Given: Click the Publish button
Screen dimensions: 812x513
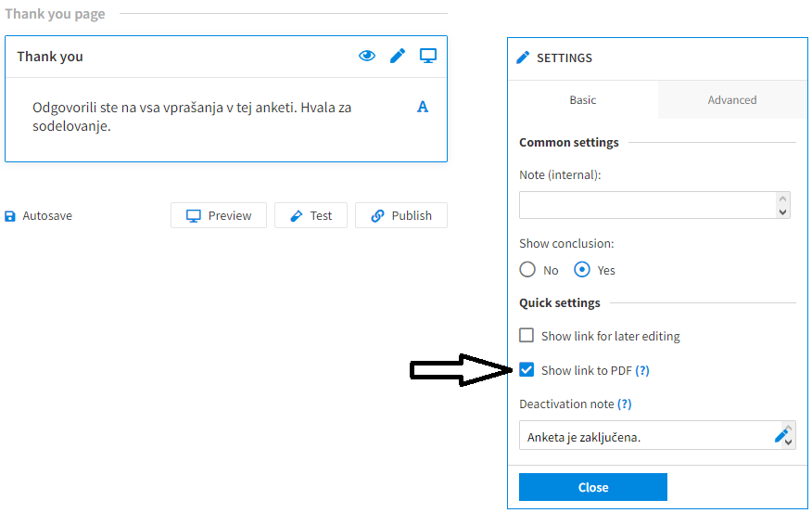Looking at the screenshot, I should (x=401, y=215).
